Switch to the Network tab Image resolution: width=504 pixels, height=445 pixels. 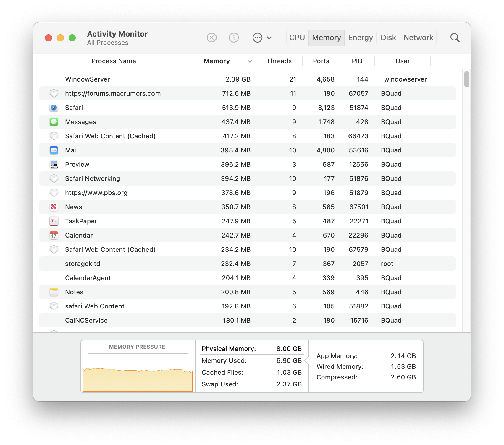click(418, 38)
